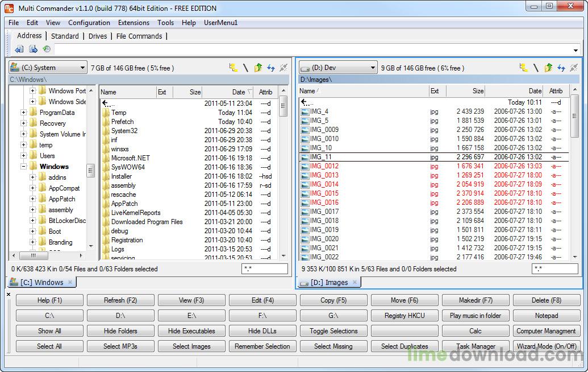Image resolution: width=588 pixels, height=372 pixels.
Task: Expand the addins tree node
Action: (x=32, y=177)
